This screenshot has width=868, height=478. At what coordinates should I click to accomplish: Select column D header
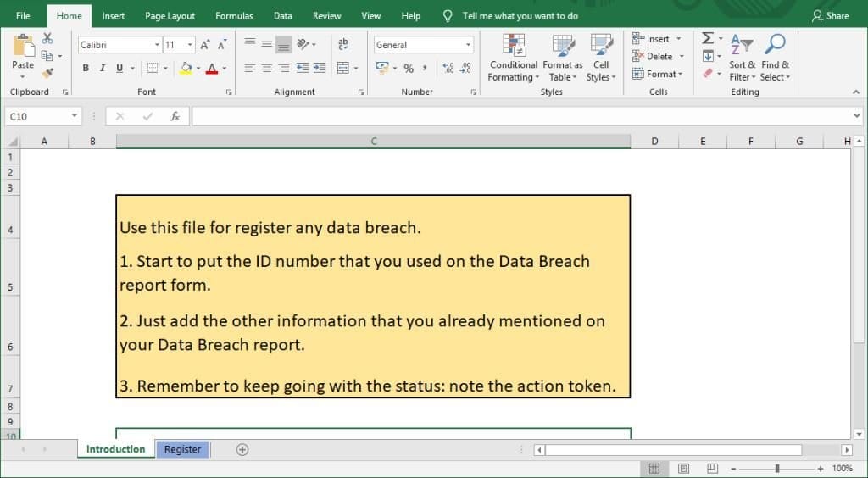[x=655, y=141]
